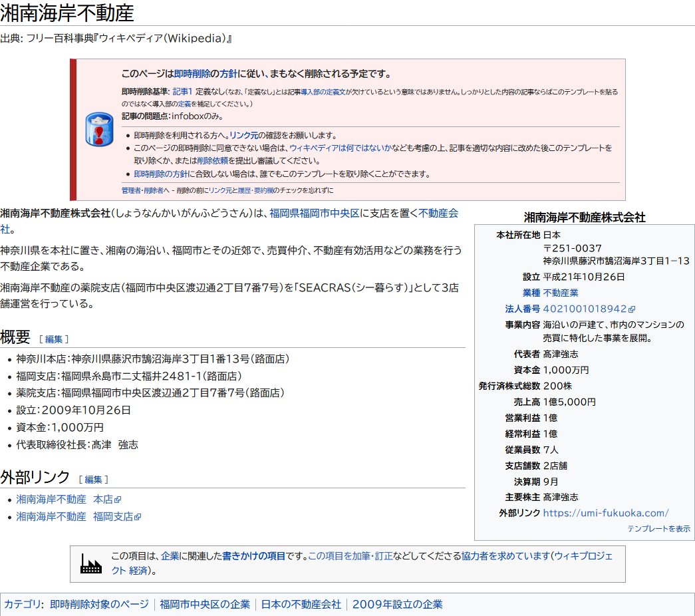Open 湘南海岸不動産 福岡支店 external link
Screen dimensions: 695x616
tap(78, 517)
